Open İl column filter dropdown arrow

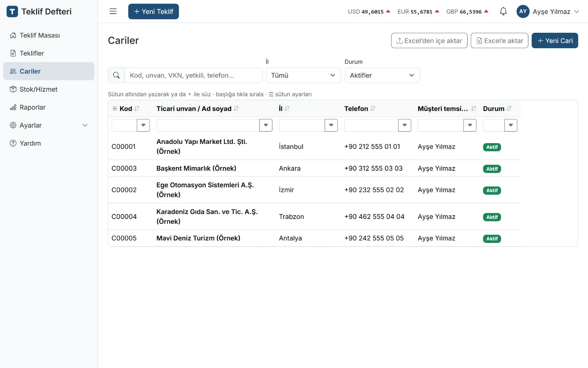click(331, 125)
